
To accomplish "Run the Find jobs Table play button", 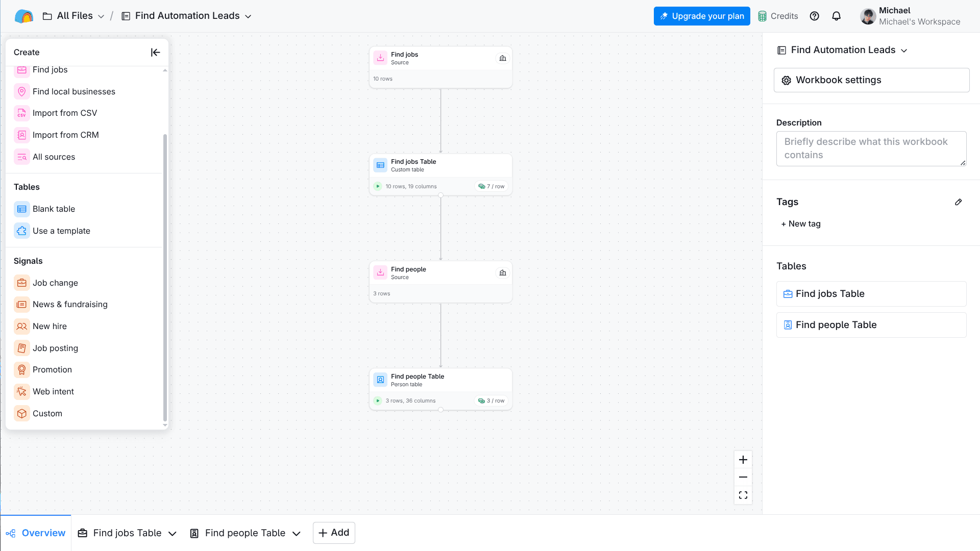I will click(x=378, y=186).
